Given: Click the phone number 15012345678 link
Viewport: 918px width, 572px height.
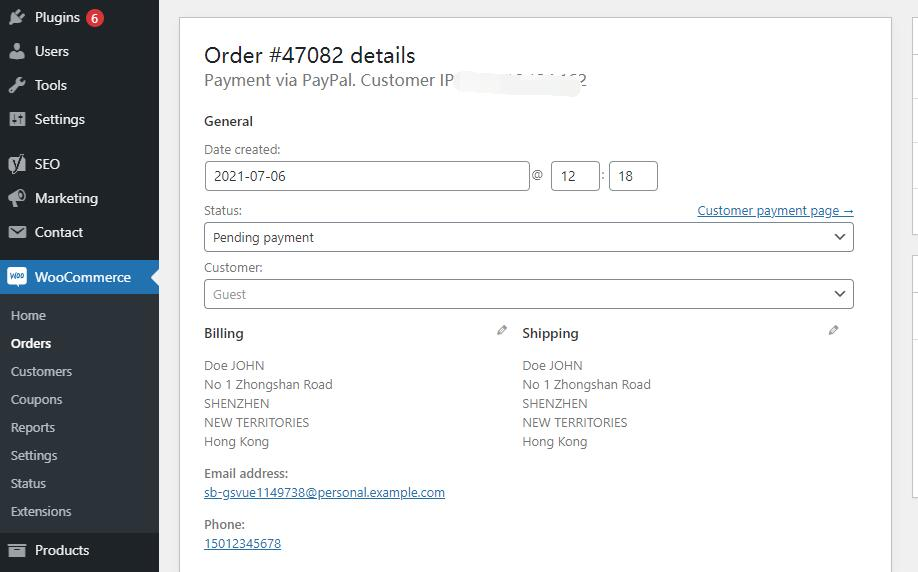Looking at the screenshot, I should tap(242, 544).
